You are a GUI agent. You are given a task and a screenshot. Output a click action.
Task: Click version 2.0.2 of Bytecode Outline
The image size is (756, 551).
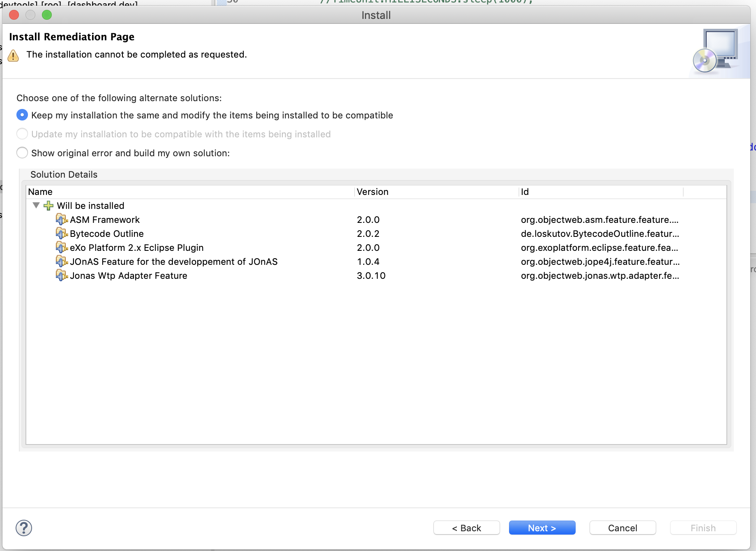click(368, 234)
